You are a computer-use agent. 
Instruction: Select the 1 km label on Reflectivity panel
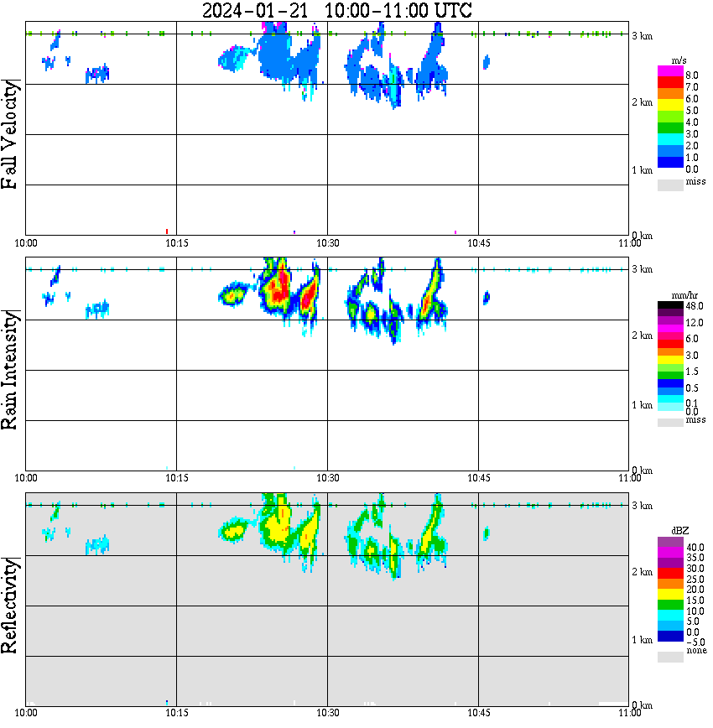pos(642,640)
